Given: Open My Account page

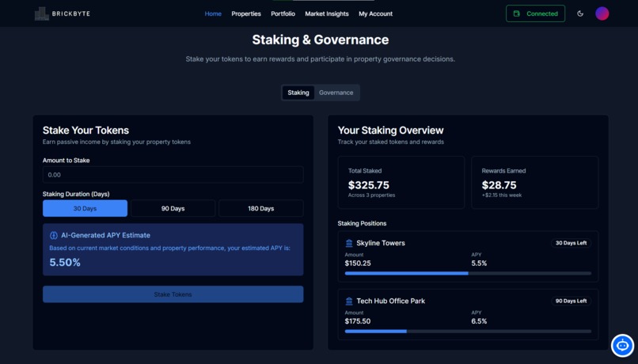Looking at the screenshot, I should tap(375, 13).
